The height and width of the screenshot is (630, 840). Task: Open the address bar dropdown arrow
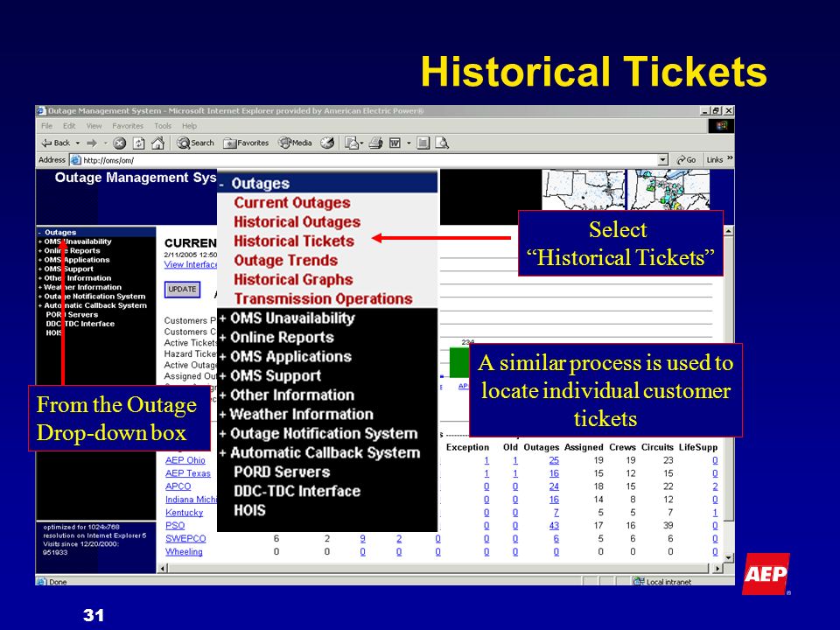pos(663,160)
